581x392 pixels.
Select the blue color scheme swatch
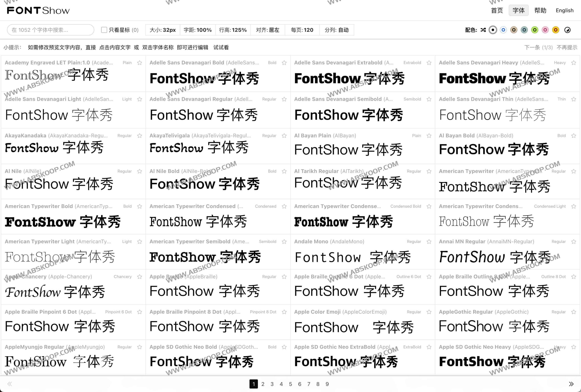coord(503,30)
